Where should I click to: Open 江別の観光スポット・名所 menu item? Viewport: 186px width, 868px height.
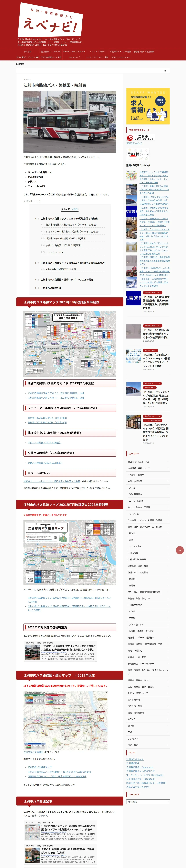point(28,57)
